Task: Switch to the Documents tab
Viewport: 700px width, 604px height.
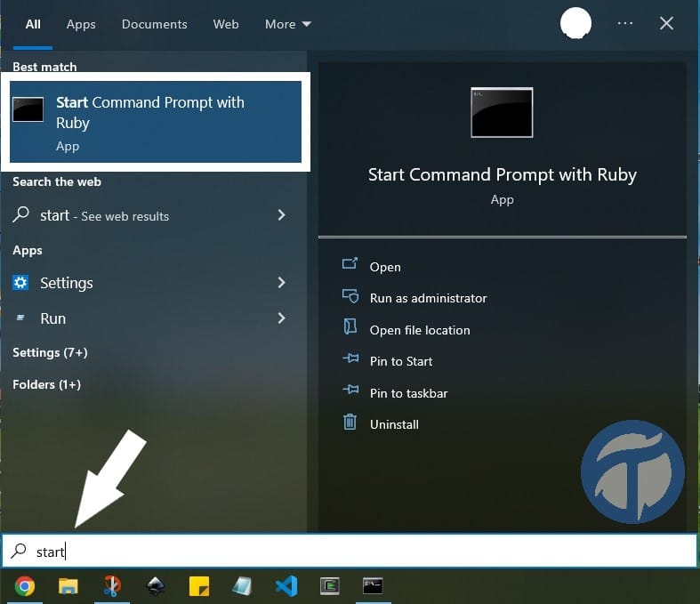Action: (x=155, y=24)
